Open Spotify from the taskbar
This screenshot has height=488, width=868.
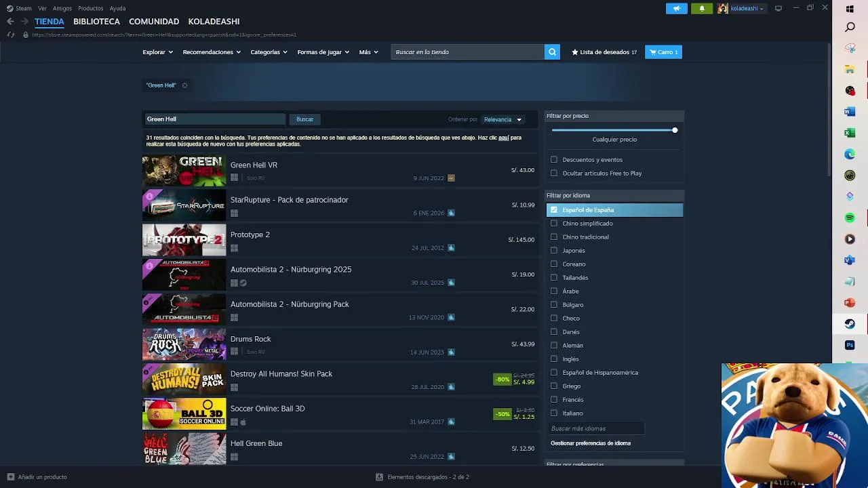pyautogui.click(x=850, y=218)
